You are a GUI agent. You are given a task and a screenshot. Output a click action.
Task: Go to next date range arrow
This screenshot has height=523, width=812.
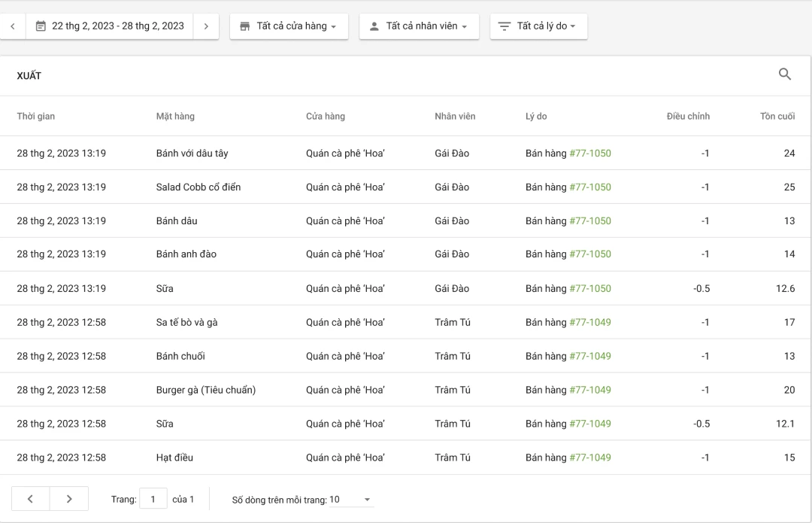(206, 26)
